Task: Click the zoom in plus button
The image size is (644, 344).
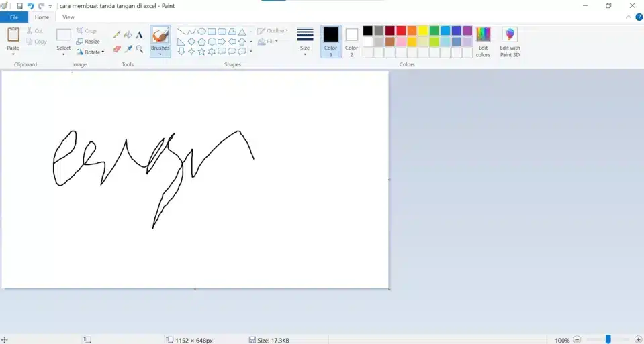Action: pos(638,340)
